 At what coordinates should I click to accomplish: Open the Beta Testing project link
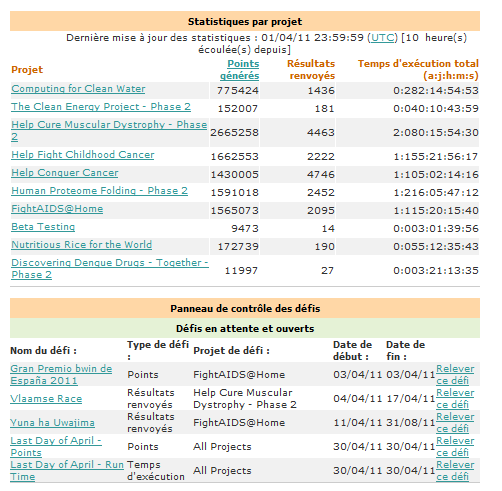pos(43,227)
